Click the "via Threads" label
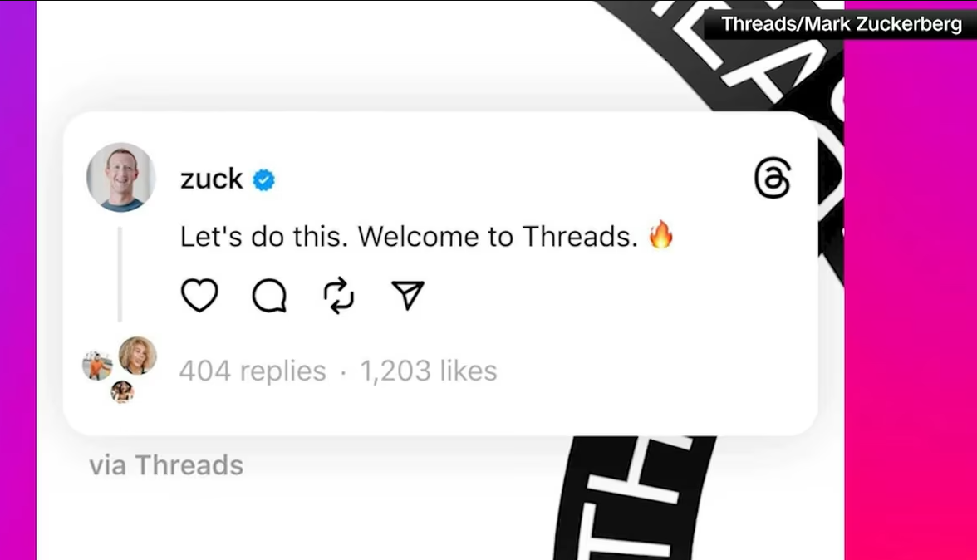The width and height of the screenshot is (977, 560). point(166,465)
